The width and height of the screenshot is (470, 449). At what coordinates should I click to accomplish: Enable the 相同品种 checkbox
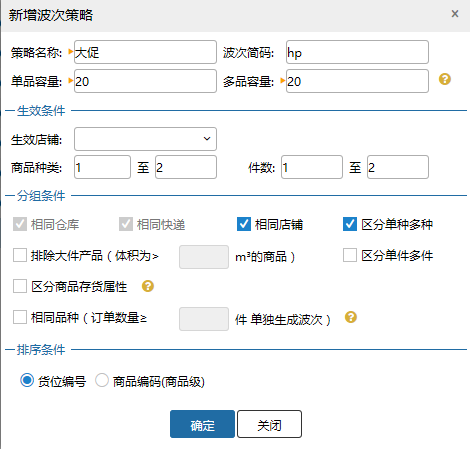20,317
